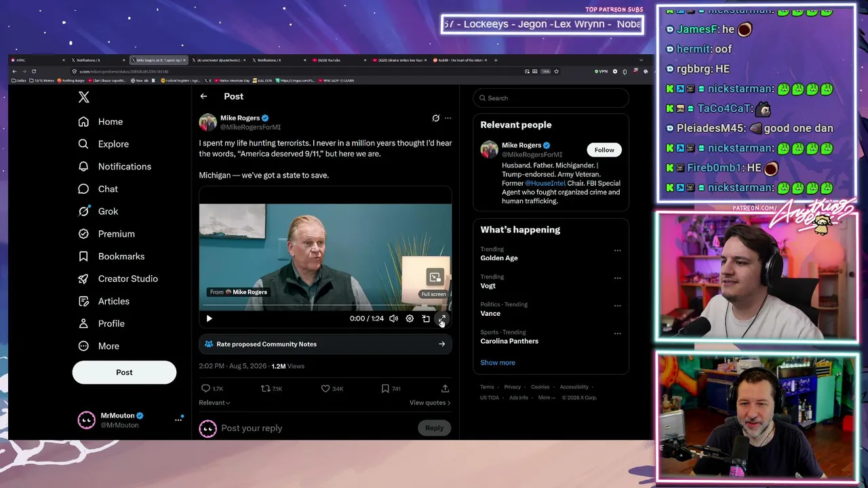Image resolution: width=868 pixels, height=488 pixels.
Task: Open more options for Golden Age trend
Action: [617, 251]
